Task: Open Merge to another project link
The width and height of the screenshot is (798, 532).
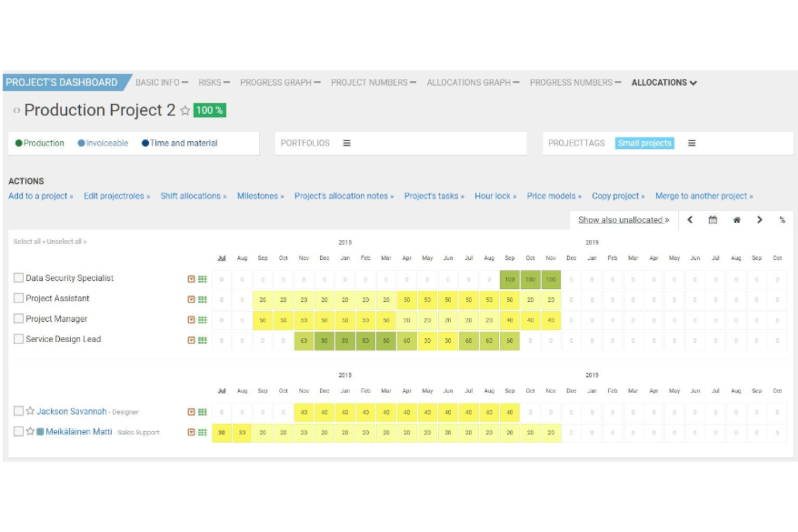Action: [704, 196]
